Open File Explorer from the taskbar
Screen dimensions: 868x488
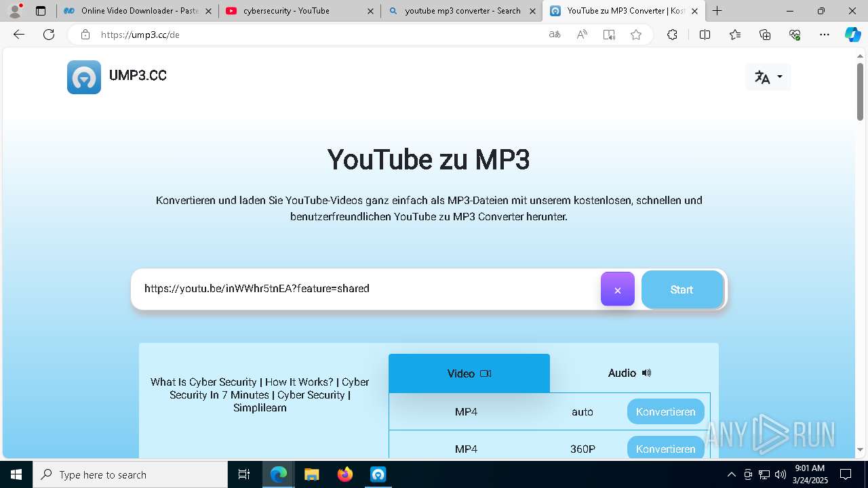point(312,474)
